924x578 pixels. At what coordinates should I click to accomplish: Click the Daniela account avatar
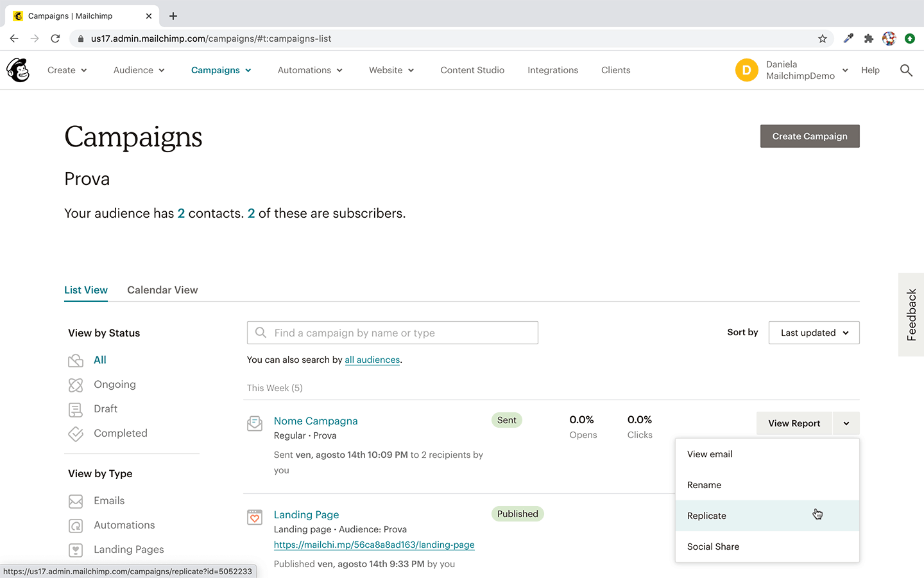coord(746,70)
